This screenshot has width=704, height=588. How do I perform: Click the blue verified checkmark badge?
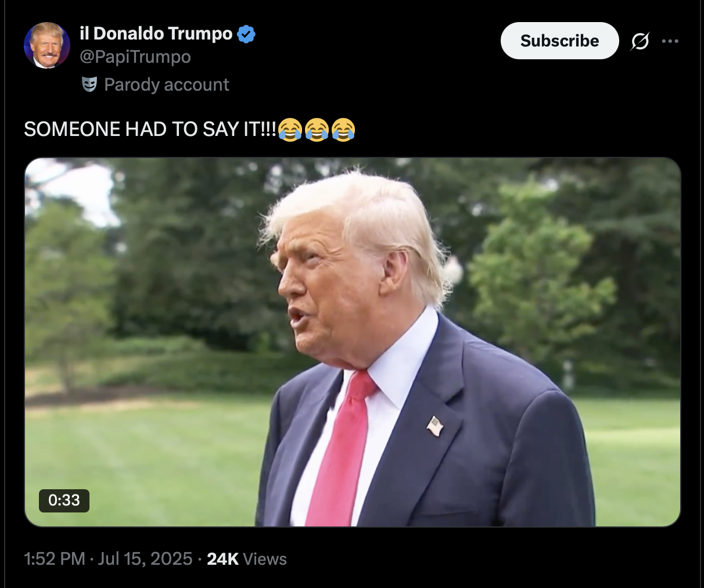[x=247, y=34]
